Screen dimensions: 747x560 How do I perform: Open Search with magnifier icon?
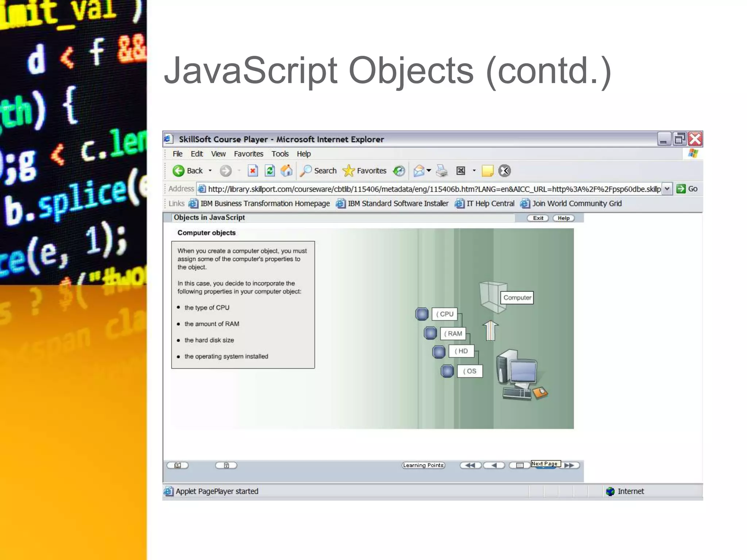pos(318,171)
